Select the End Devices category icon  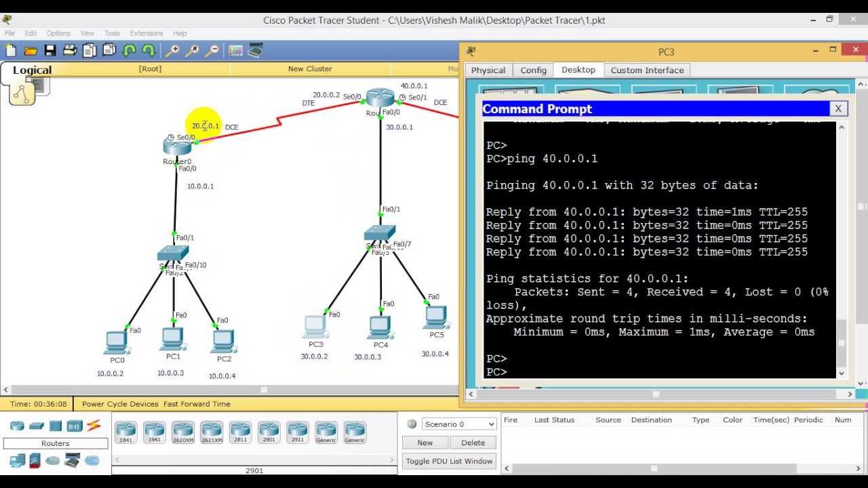point(17,461)
